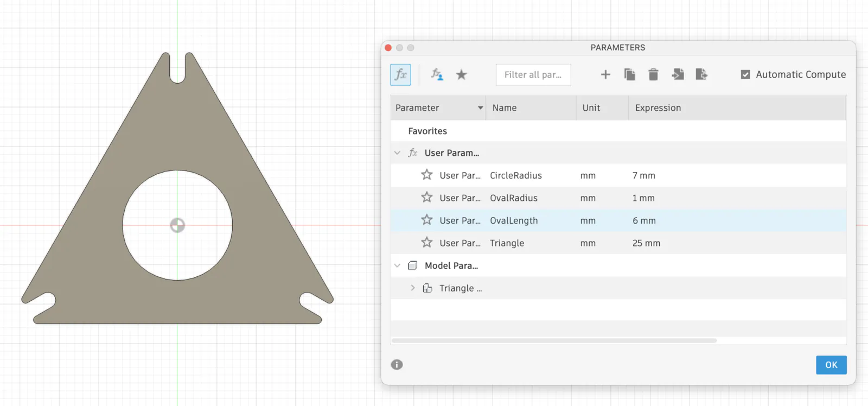Select the Favorites row
This screenshot has height=406, width=868.
(x=618, y=131)
